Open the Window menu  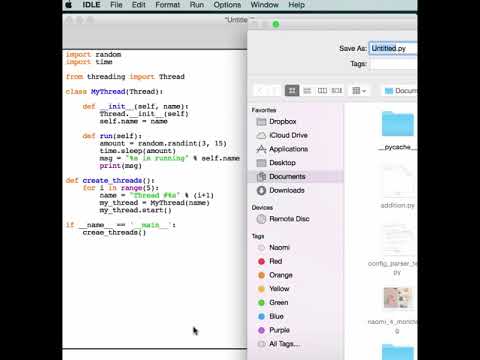[x=265, y=5]
